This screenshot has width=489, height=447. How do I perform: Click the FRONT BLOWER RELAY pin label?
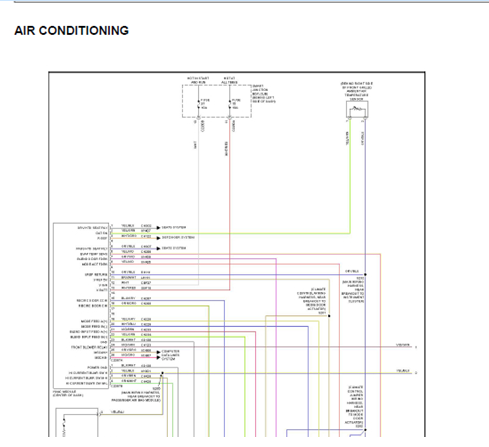click(x=89, y=347)
